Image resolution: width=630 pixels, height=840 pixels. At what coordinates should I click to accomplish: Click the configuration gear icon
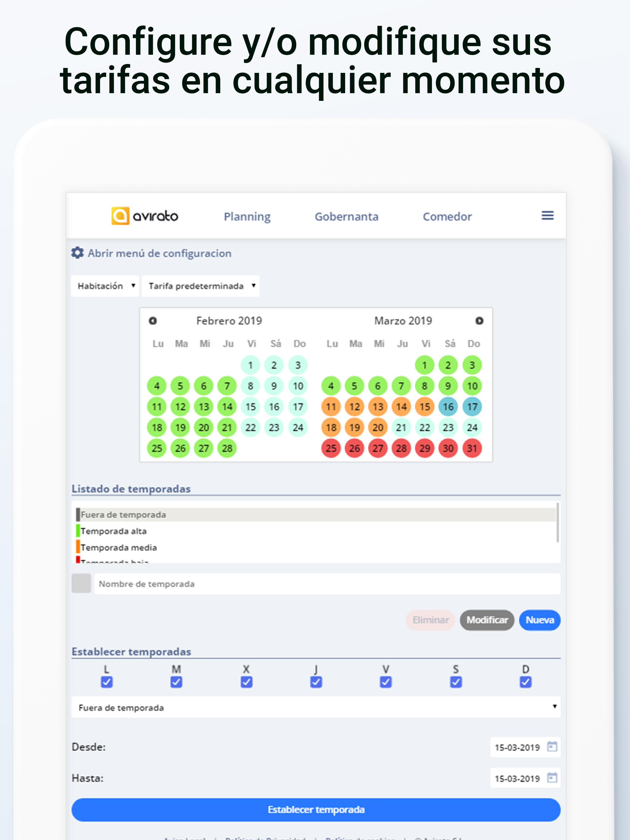78,253
